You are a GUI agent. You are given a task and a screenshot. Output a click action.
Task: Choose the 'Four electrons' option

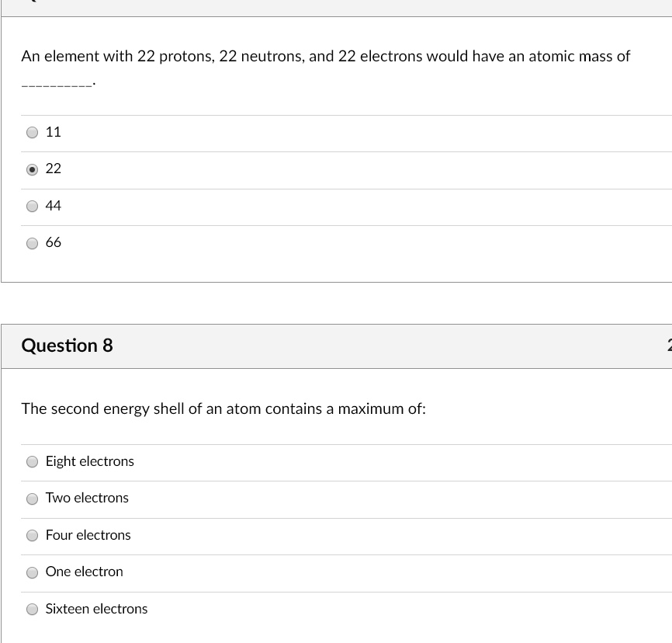(x=32, y=535)
